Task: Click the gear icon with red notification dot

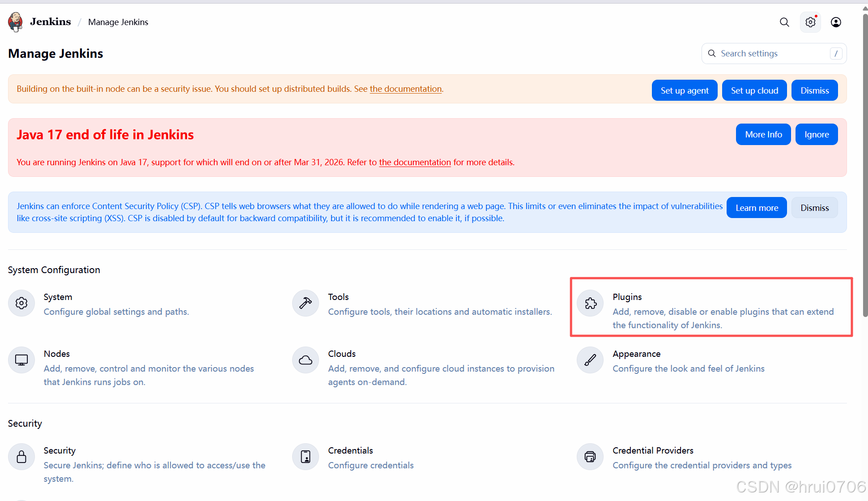Action: click(x=810, y=22)
